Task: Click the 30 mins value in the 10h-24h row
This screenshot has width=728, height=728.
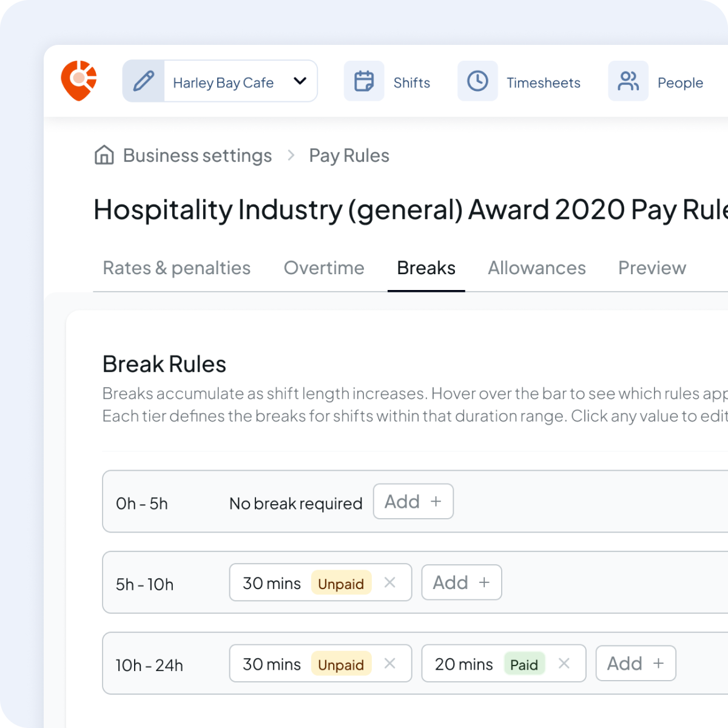Action: tap(271, 664)
